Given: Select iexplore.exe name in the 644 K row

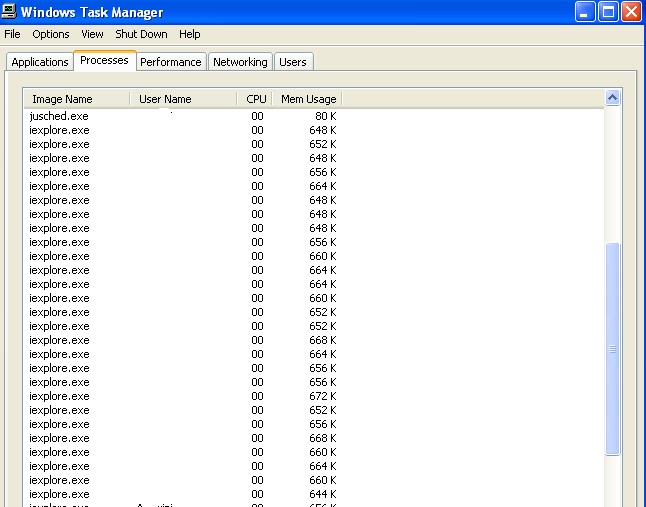Looking at the screenshot, I should point(59,494).
